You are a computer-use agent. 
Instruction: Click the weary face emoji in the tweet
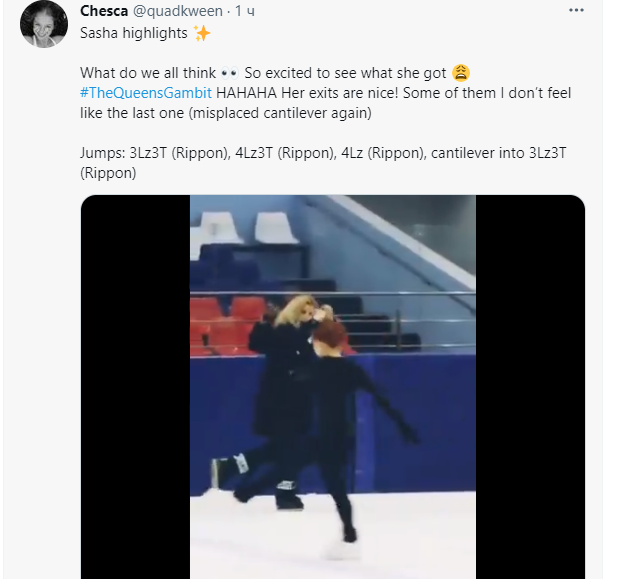tap(461, 73)
